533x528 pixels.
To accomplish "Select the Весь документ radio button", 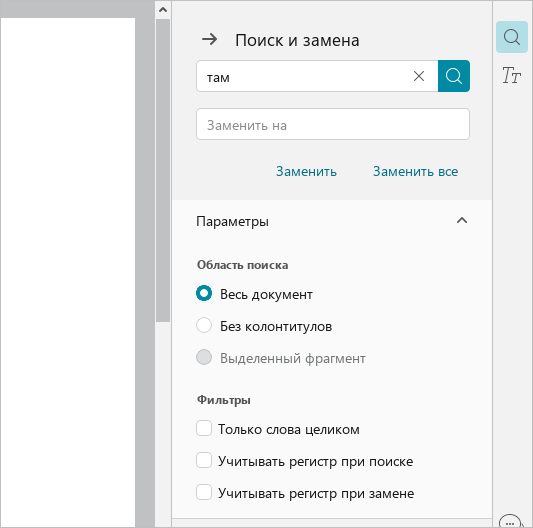I will 204,293.
